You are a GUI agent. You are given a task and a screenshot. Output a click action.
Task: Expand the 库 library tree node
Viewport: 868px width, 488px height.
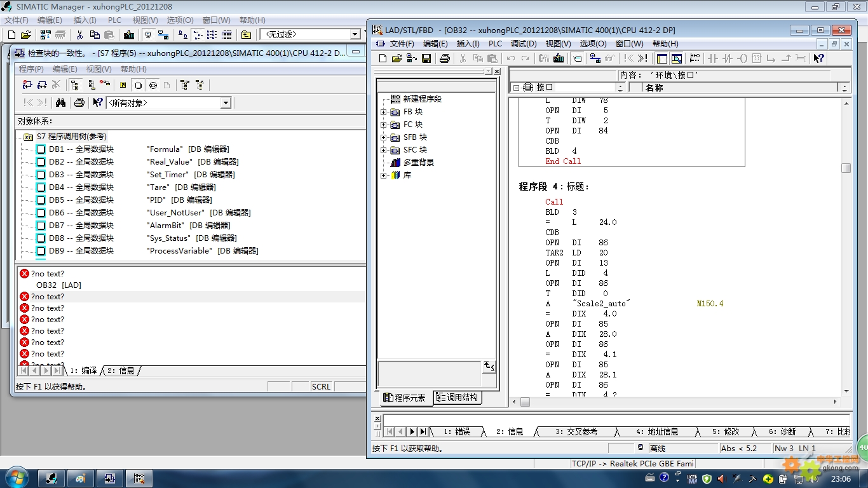point(384,175)
